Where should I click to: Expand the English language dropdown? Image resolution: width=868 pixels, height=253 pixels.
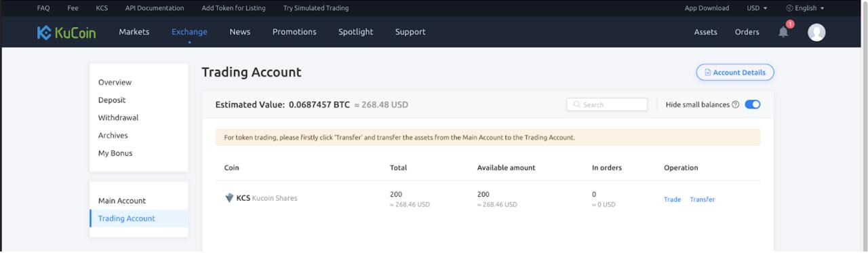805,8
